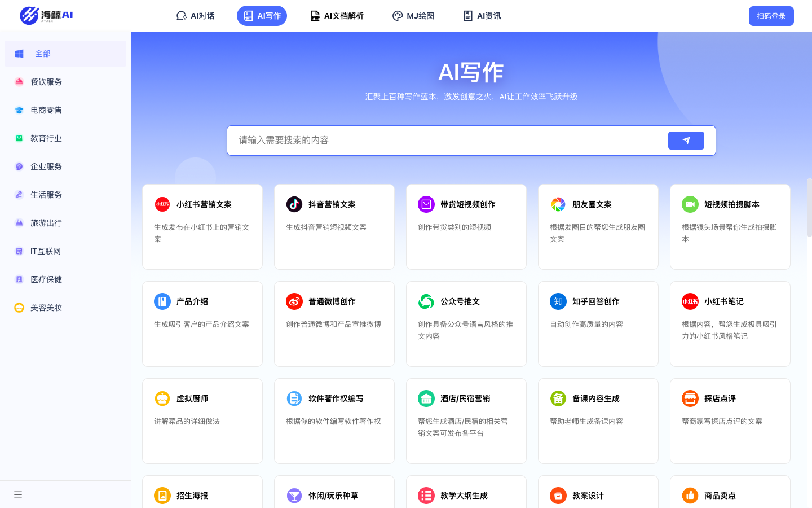The image size is (812, 508).
Task: Click the 旅游出行 sidebar icon
Action: pyautogui.click(x=19, y=223)
